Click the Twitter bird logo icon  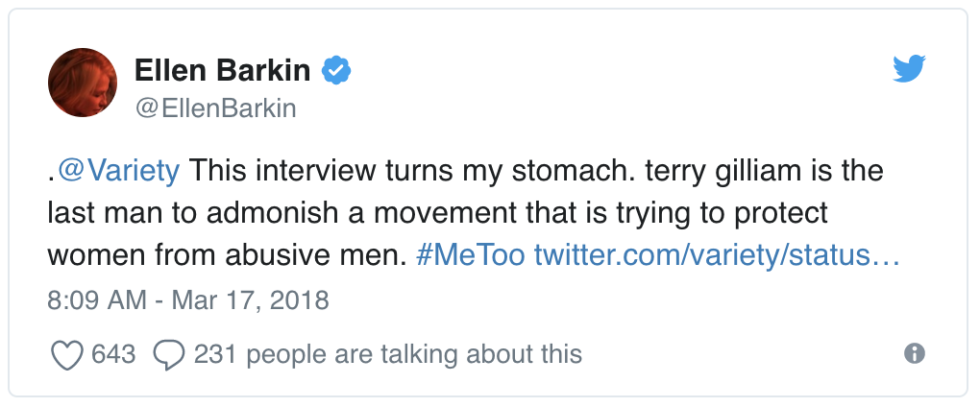coord(908,69)
